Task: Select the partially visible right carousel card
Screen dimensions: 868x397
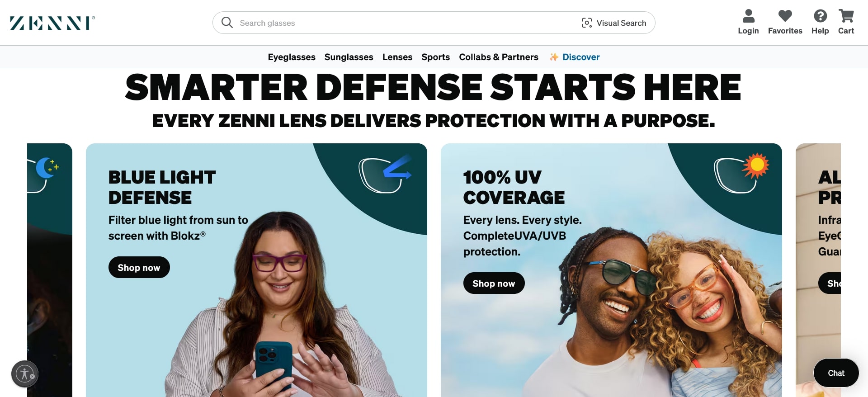Action: (x=818, y=270)
